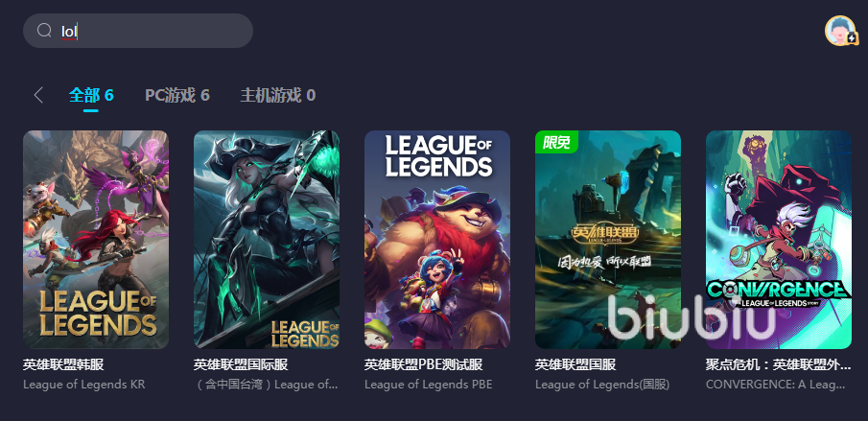Open the 英雄联盟PBE测试服 cover image
The image size is (868, 421).
pos(437,240)
